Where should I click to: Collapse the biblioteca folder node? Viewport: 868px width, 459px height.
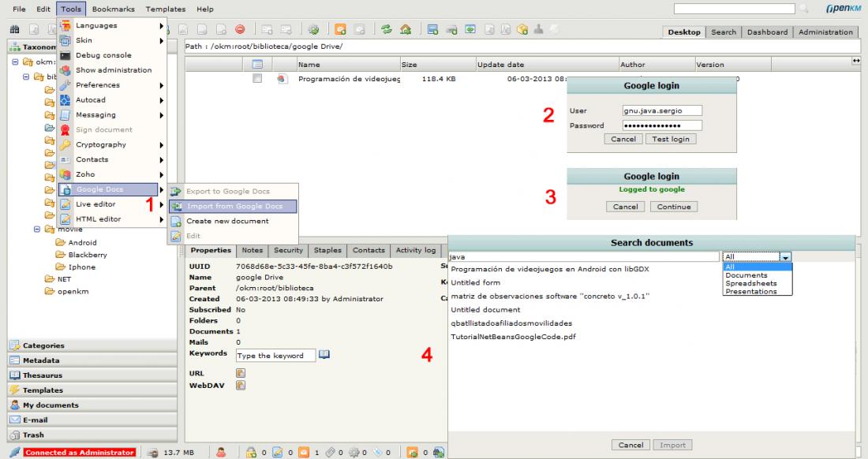coord(26,76)
